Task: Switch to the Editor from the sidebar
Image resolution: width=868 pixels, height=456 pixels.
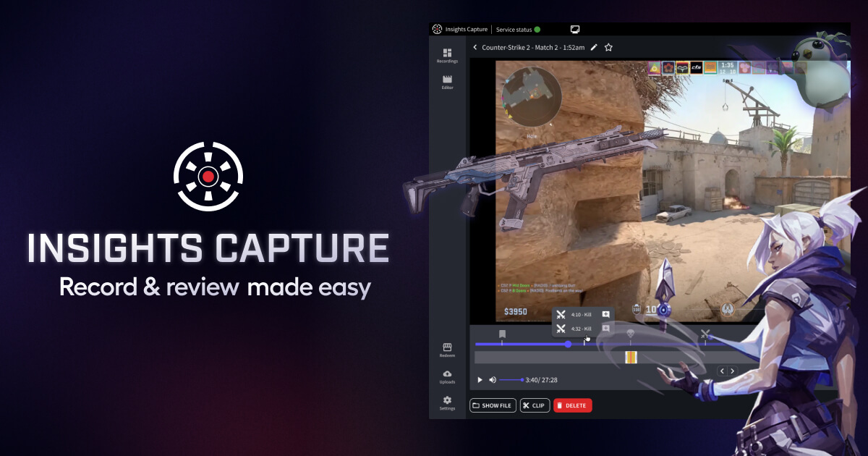Action: coord(447,81)
